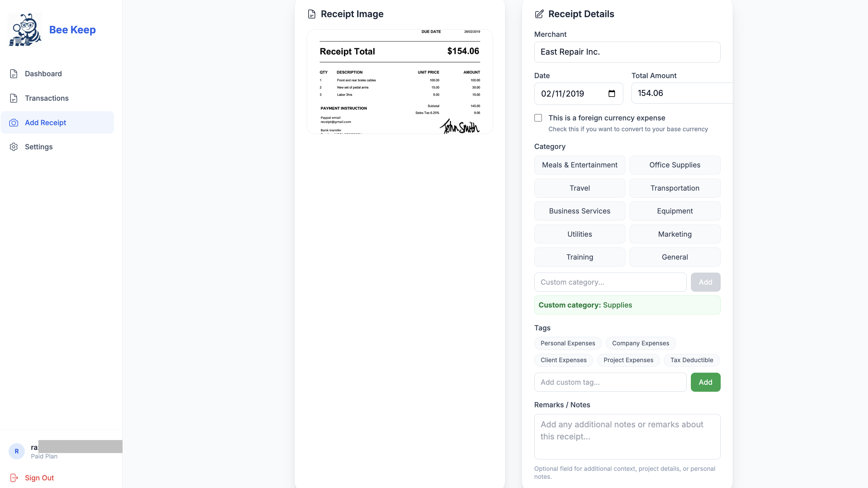Viewport: 868px width, 488px height.
Task: Click the R user avatar
Action: (x=17, y=451)
